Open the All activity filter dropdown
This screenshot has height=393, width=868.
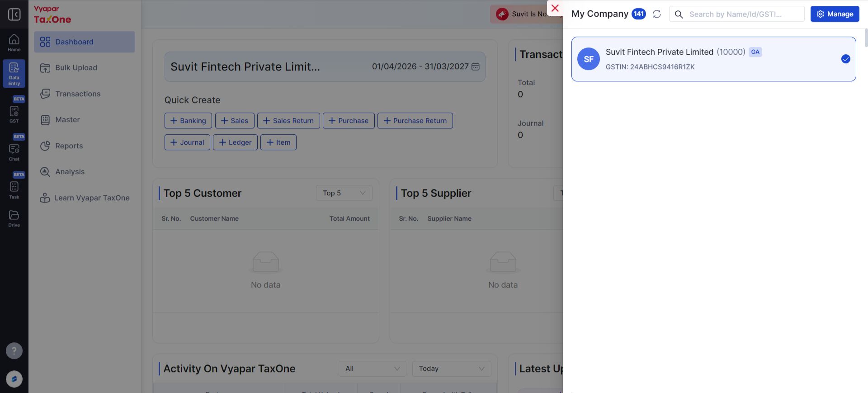pos(373,369)
